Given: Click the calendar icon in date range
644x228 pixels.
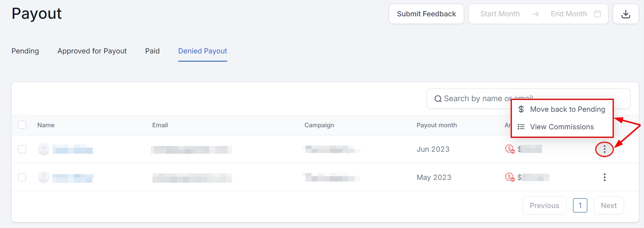Looking at the screenshot, I should [598, 14].
